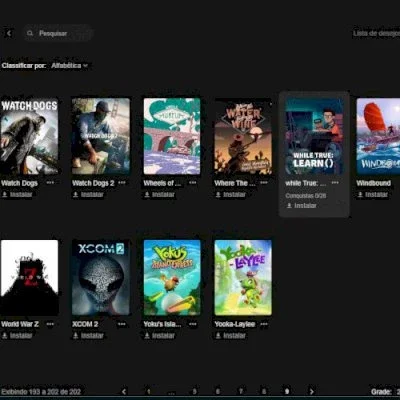Select current page 9
This screenshot has height=400, width=400.
click(287, 391)
